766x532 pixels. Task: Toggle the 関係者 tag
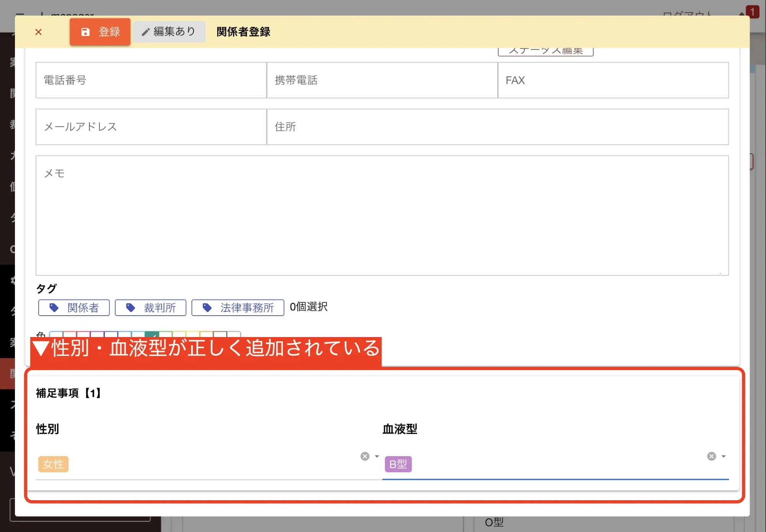point(74,308)
